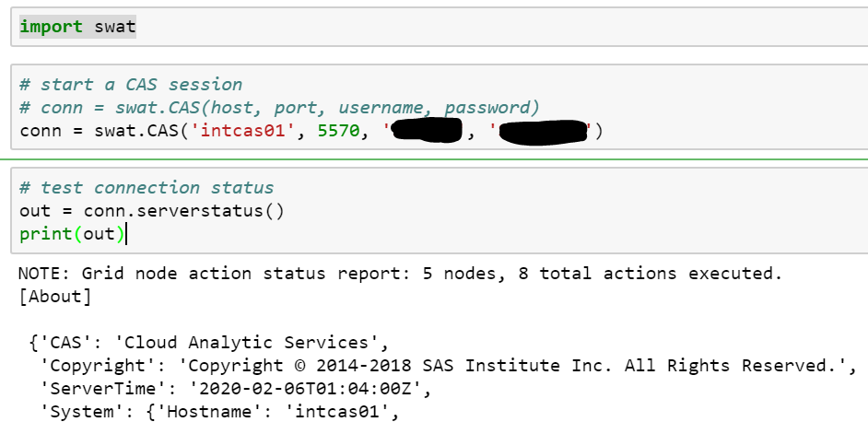Click the redacted password argument

544,132
